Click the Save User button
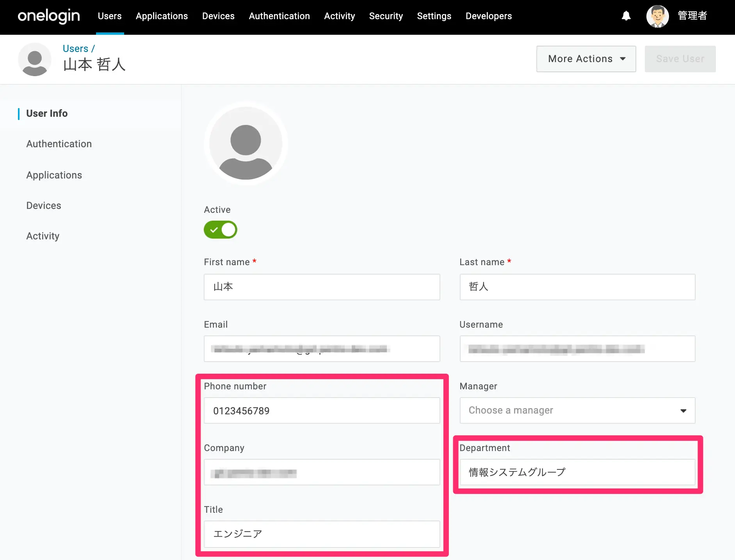Viewport: 735px width, 560px height. point(680,59)
